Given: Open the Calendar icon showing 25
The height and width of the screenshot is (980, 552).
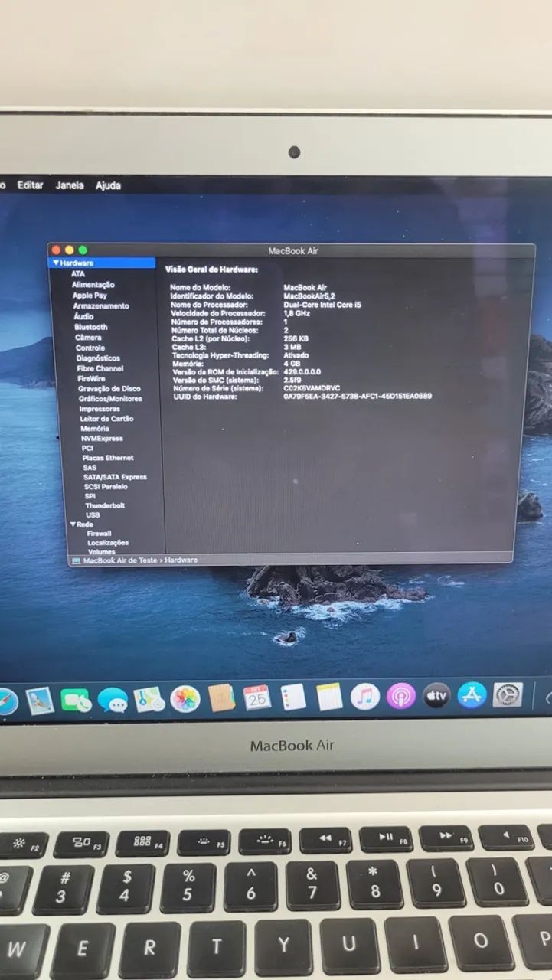Looking at the screenshot, I should [257, 697].
